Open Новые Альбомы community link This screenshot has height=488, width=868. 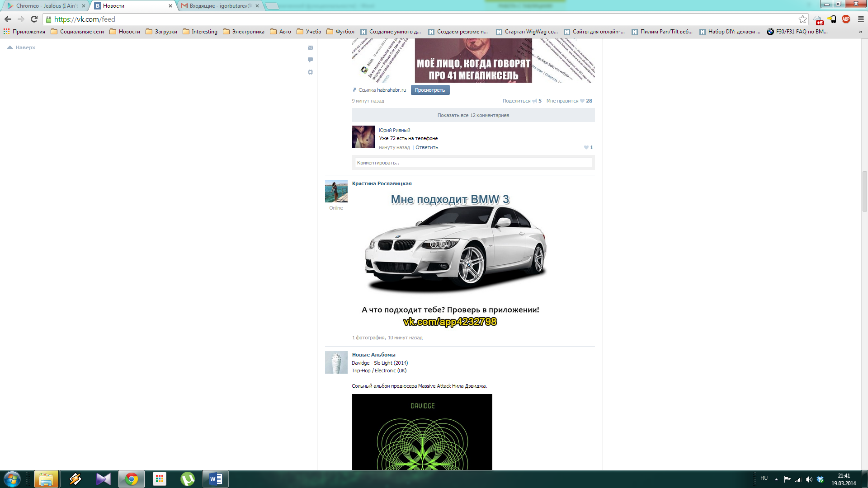click(374, 355)
